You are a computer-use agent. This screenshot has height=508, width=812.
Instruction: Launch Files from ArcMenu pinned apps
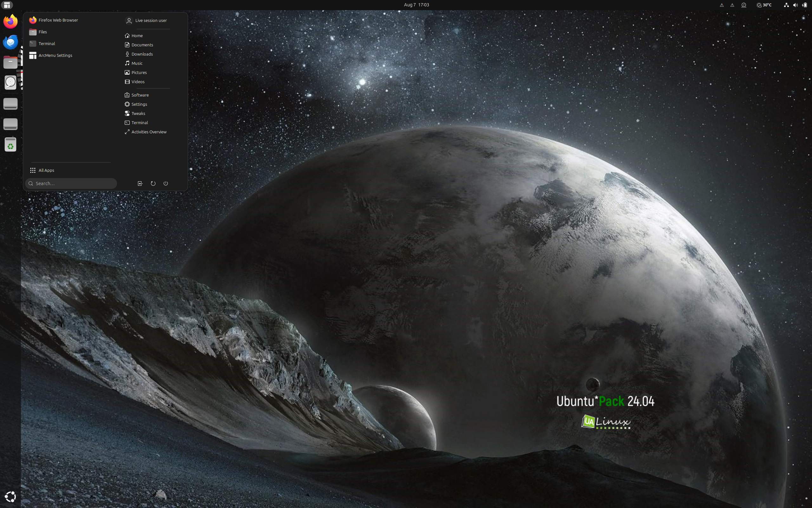point(70,32)
